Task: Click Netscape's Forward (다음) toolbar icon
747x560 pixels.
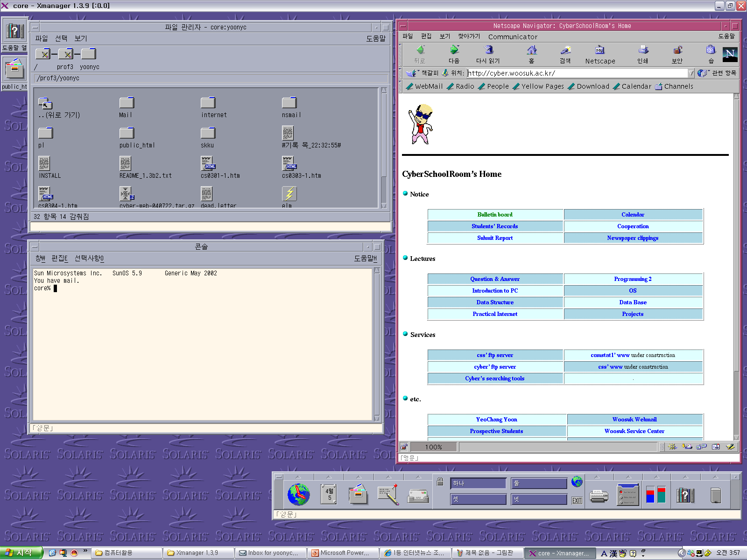Action: pos(454,50)
